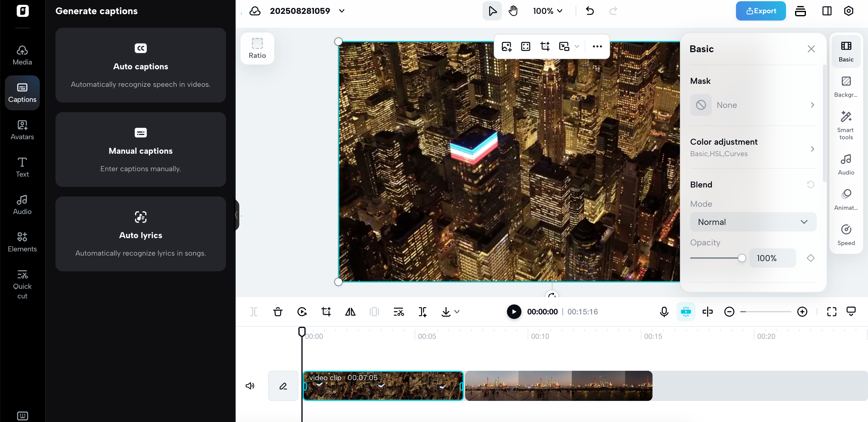Switch to the Media tab in sidebar
Image resolution: width=868 pixels, height=422 pixels.
[x=22, y=55]
